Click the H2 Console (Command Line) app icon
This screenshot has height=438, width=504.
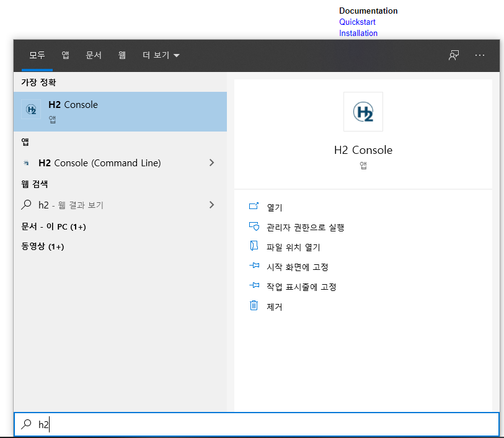point(27,163)
